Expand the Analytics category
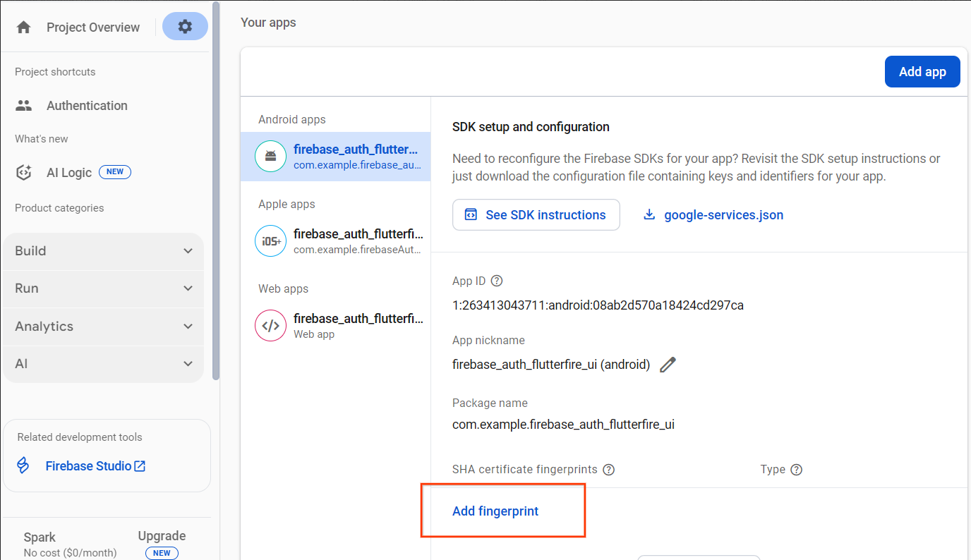 point(103,327)
